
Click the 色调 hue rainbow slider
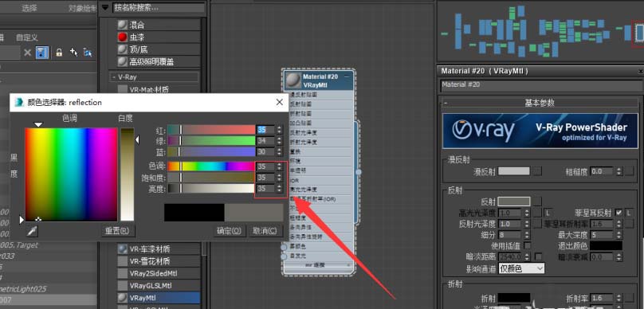click(x=211, y=166)
